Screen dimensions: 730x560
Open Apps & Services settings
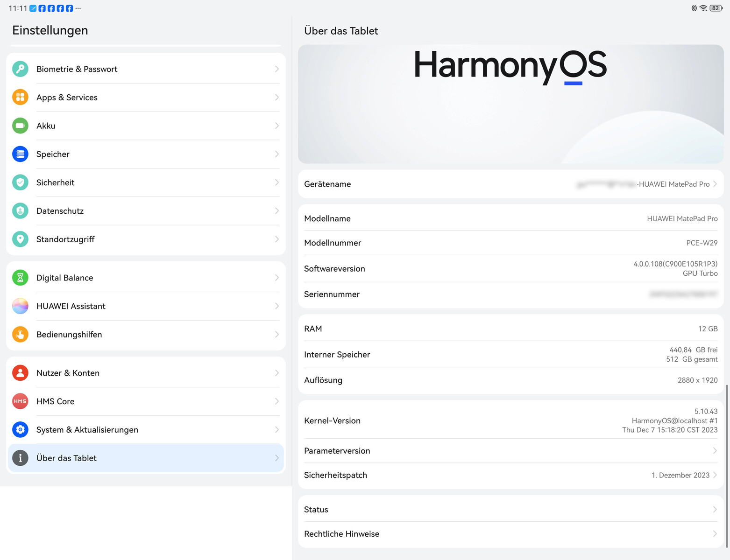point(146,97)
